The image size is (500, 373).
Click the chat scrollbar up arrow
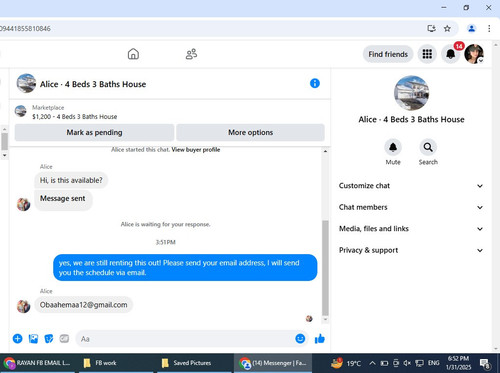325,151
